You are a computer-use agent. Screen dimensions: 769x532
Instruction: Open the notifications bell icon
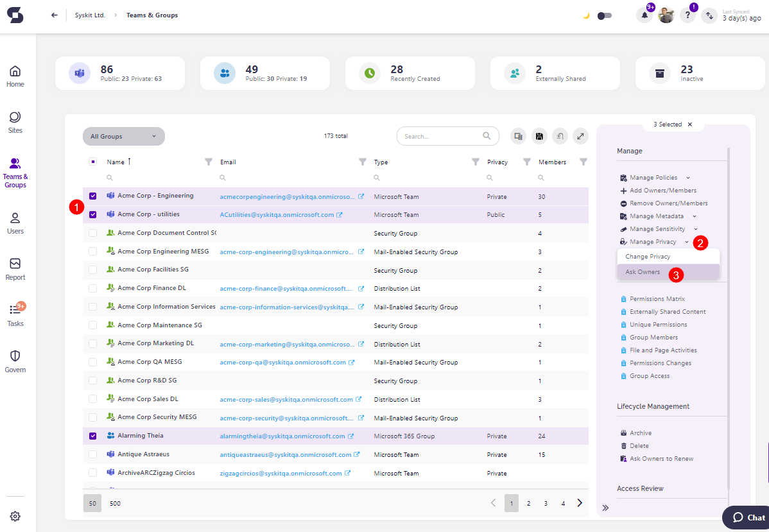(644, 15)
